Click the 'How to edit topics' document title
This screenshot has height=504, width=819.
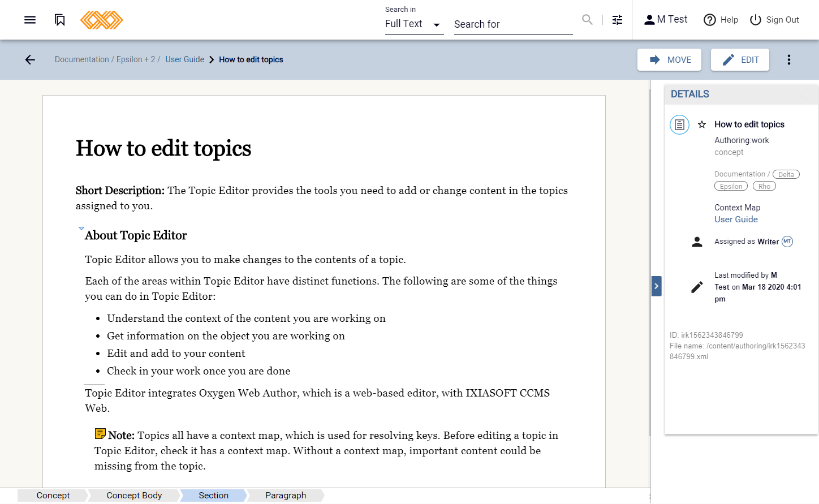point(163,148)
